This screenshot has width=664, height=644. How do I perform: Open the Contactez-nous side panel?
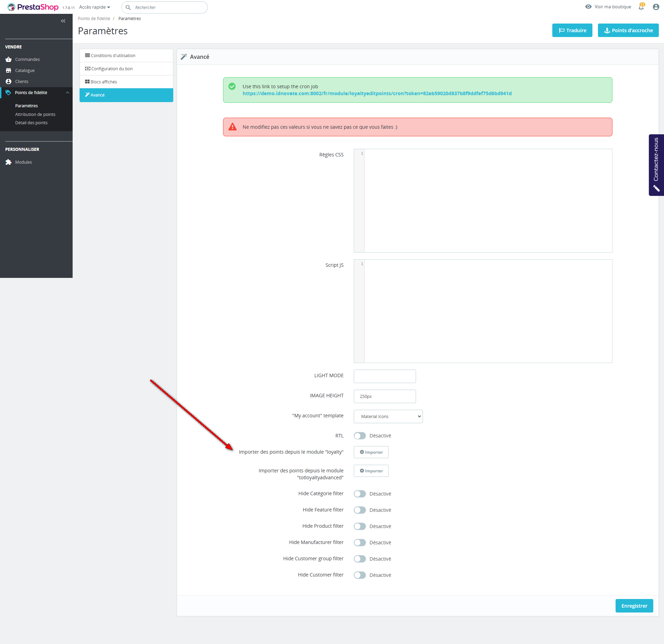coord(656,165)
